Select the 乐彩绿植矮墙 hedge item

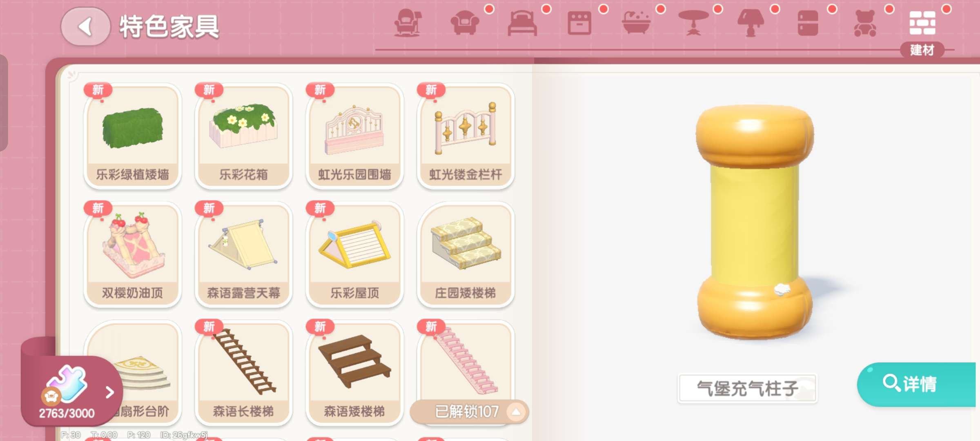pos(132,136)
